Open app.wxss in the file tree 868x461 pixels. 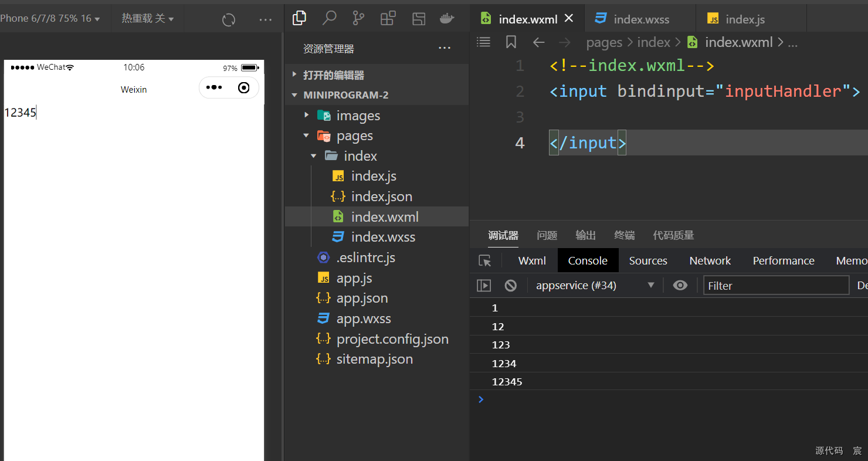[377, 318]
